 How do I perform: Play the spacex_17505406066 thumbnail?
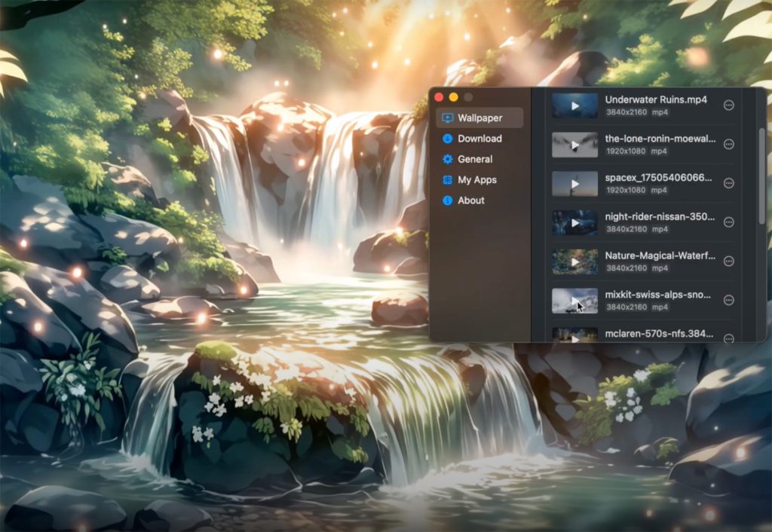point(574,184)
